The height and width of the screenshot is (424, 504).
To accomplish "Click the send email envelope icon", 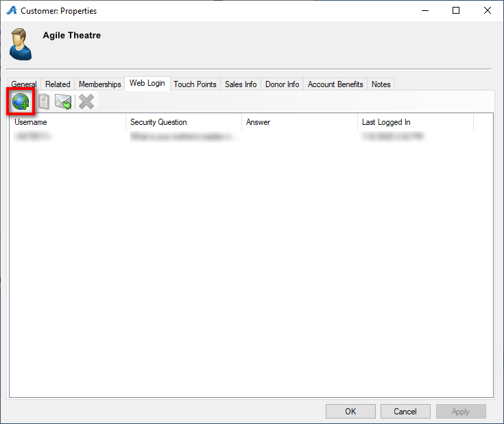I will [64, 102].
